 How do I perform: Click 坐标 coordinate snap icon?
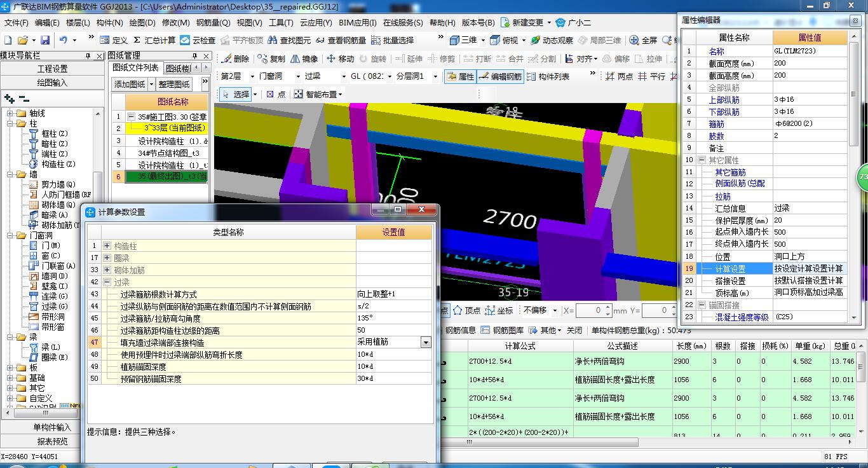[x=499, y=311]
